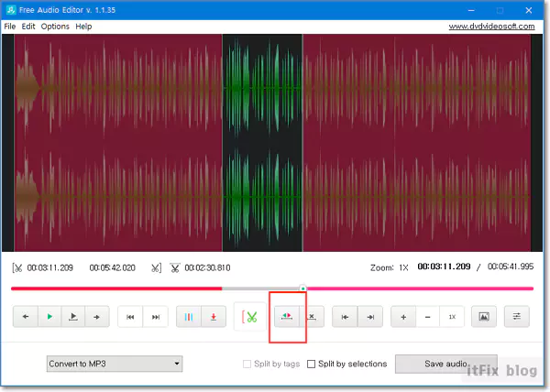Click the green scissors cut button

pyautogui.click(x=250, y=317)
